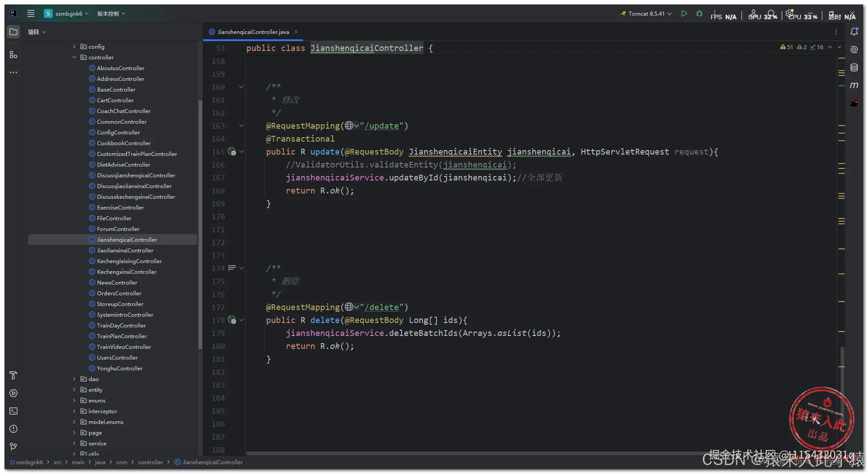This screenshot has width=868, height=474.
Task: Fold the update method at line 165
Action: pyautogui.click(x=241, y=152)
